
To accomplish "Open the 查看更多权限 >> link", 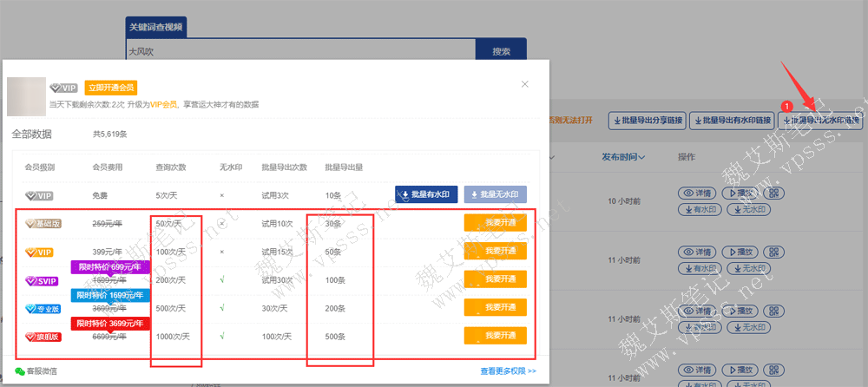I will point(508,371).
